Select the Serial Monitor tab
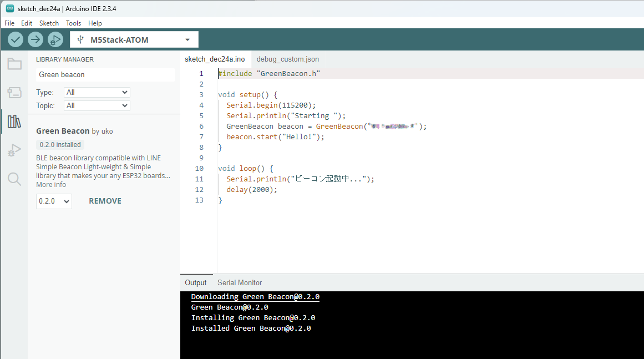The image size is (644, 359). click(240, 282)
